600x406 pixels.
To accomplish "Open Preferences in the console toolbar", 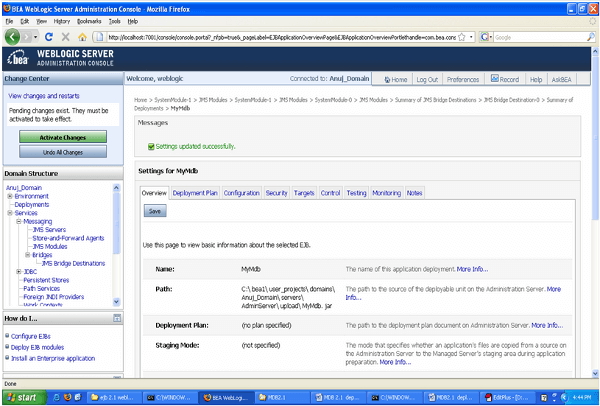I will coord(463,79).
